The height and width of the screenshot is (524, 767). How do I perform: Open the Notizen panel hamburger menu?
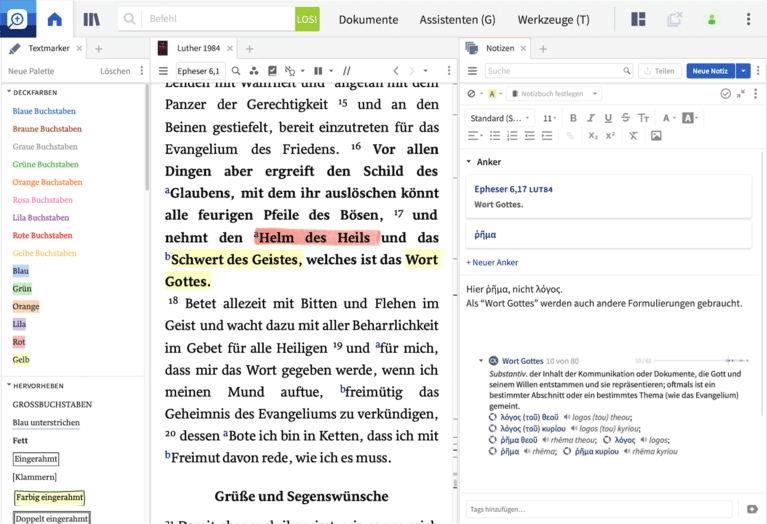[x=472, y=71]
